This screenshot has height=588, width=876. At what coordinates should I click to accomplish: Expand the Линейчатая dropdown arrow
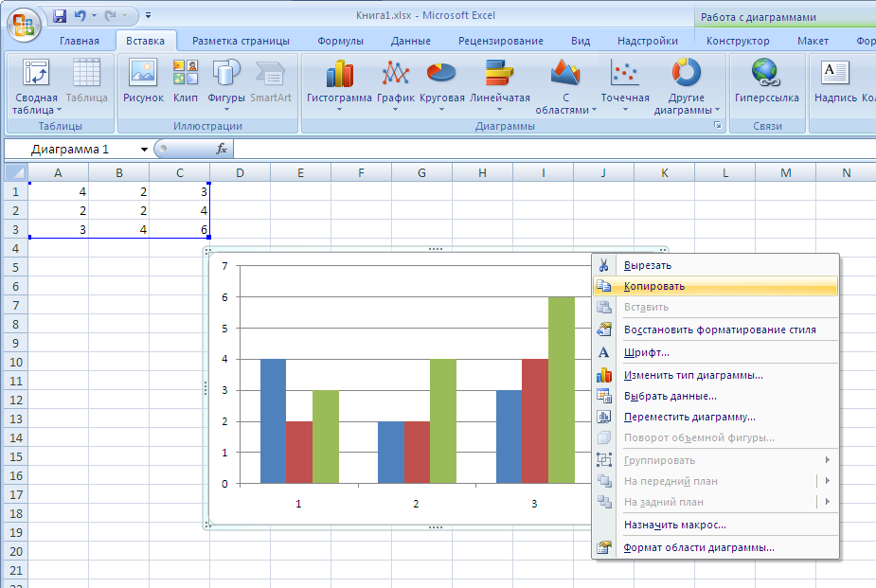point(499,110)
